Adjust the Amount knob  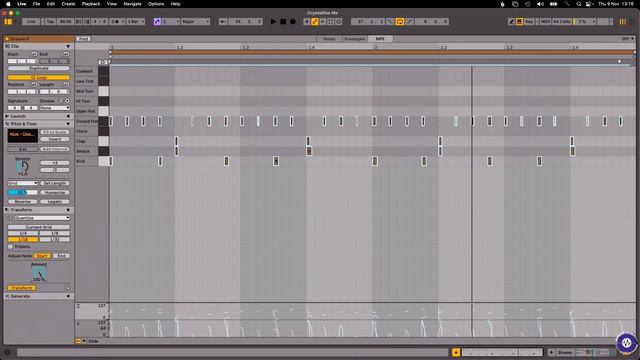click(39, 274)
